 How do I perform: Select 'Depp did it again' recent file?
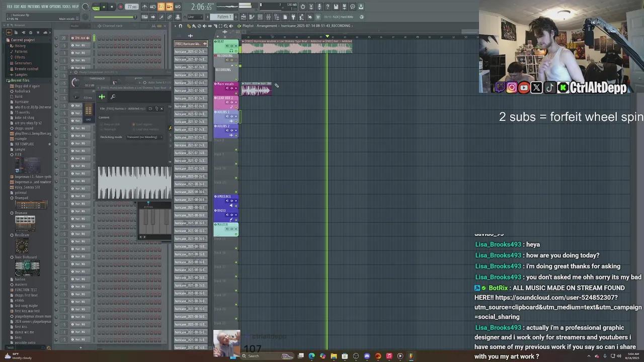27,86
